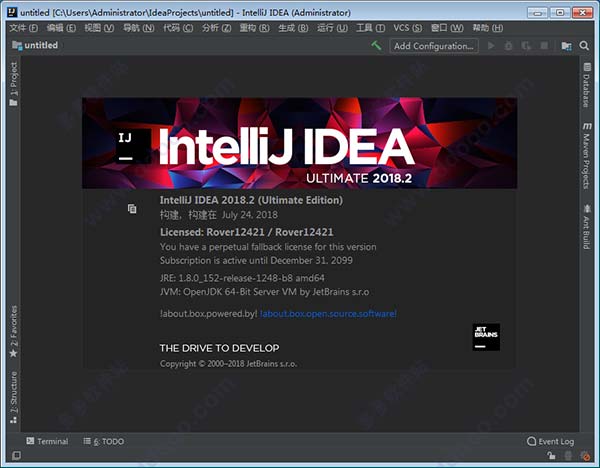This screenshot has width=600, height=468.
Task: Click the copy about-info icon
Action: (132, 209)
